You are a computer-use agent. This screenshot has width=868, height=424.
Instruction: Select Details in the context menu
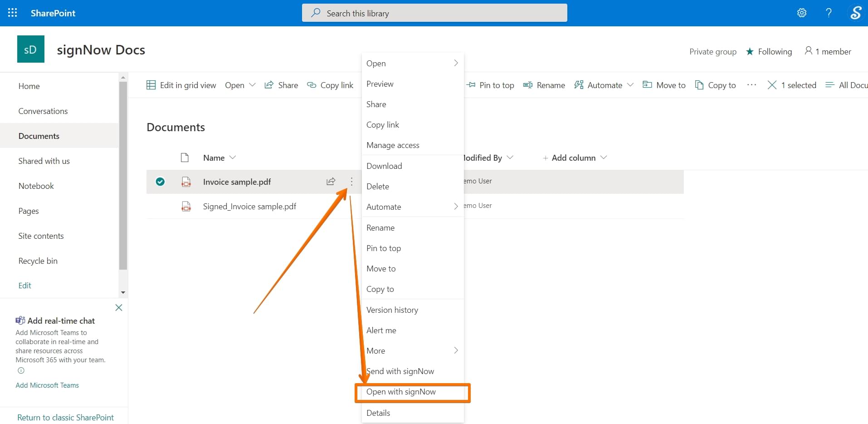(x=413, y=413)
